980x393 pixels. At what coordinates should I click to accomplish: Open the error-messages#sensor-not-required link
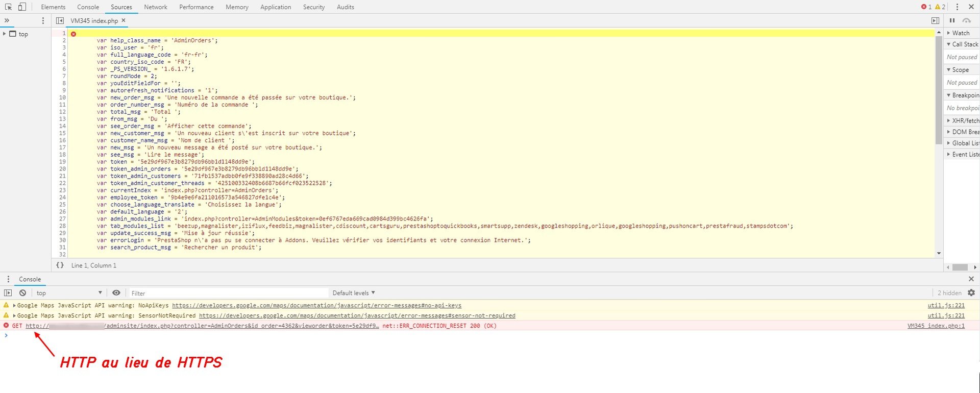pos(357,315)
